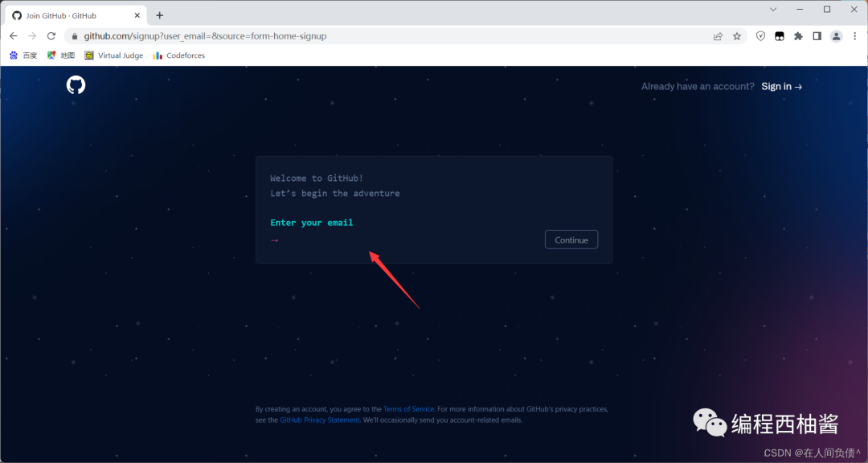Click the padlock site info icon

[75, 36]
